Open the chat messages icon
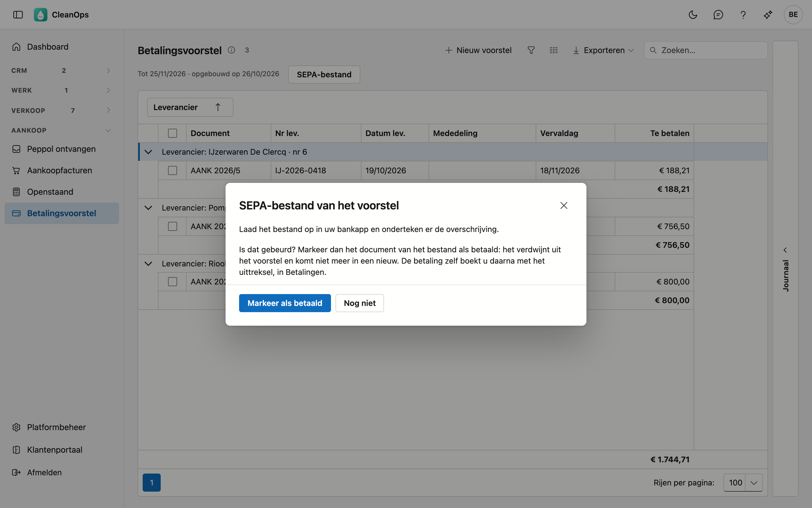812x508 pixels. click(718, 14)
